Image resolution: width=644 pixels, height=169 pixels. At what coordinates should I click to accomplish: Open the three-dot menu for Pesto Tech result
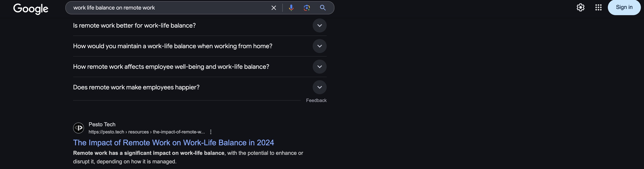tap(211, 132)
